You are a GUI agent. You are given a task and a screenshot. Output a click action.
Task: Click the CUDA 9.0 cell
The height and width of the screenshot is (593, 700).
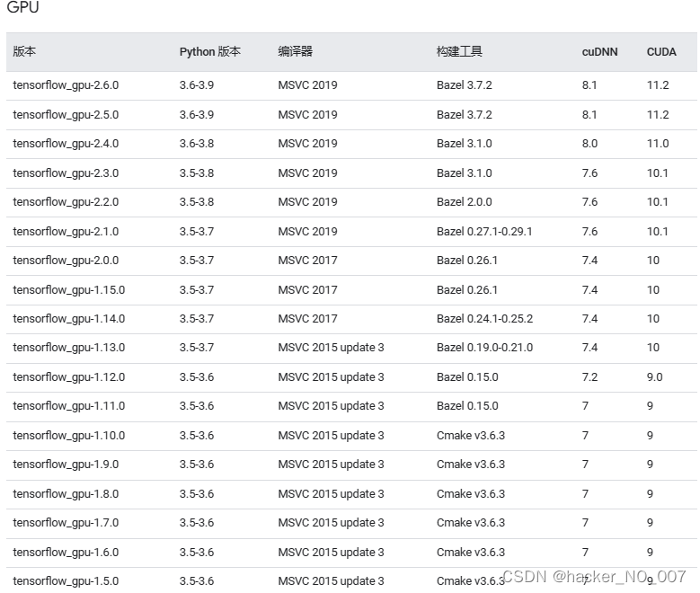tap(654, 377)
